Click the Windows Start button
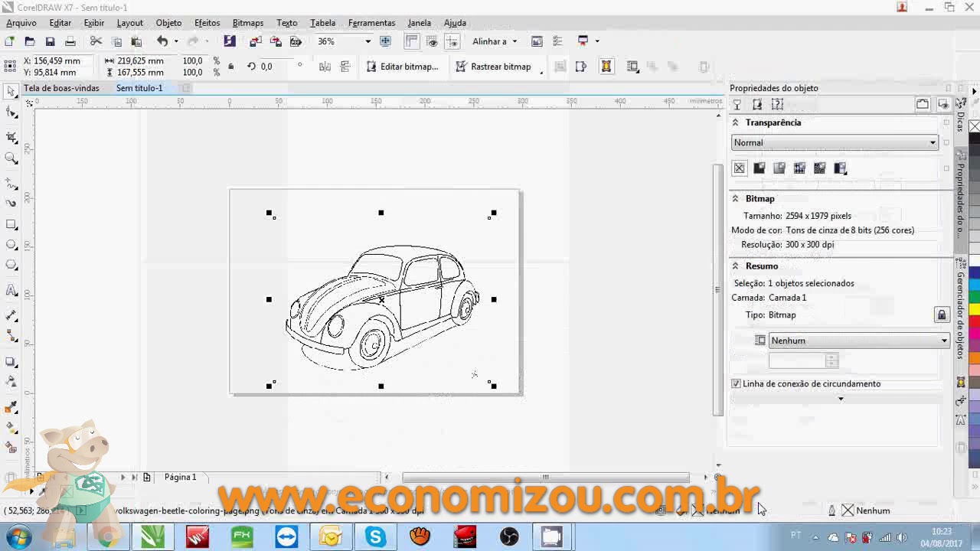The image size is (980, 551). point(18,537)
